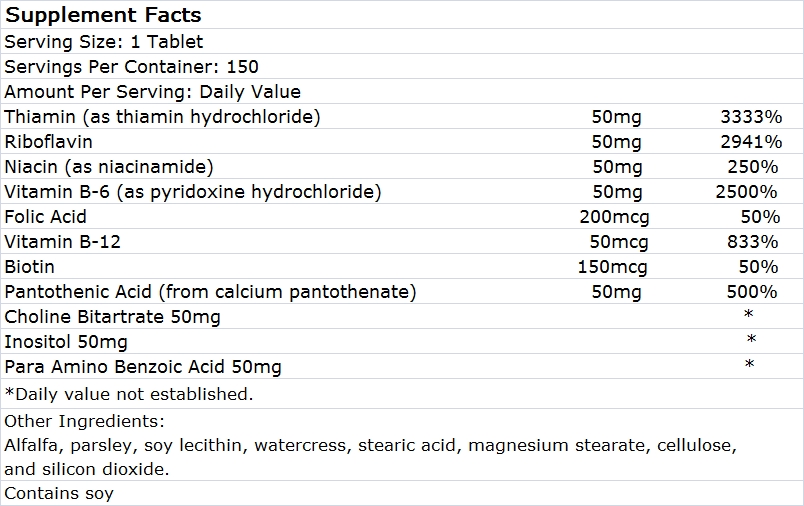
Task: Click the 833% daily value cell
Action: [x=754, y=242]
